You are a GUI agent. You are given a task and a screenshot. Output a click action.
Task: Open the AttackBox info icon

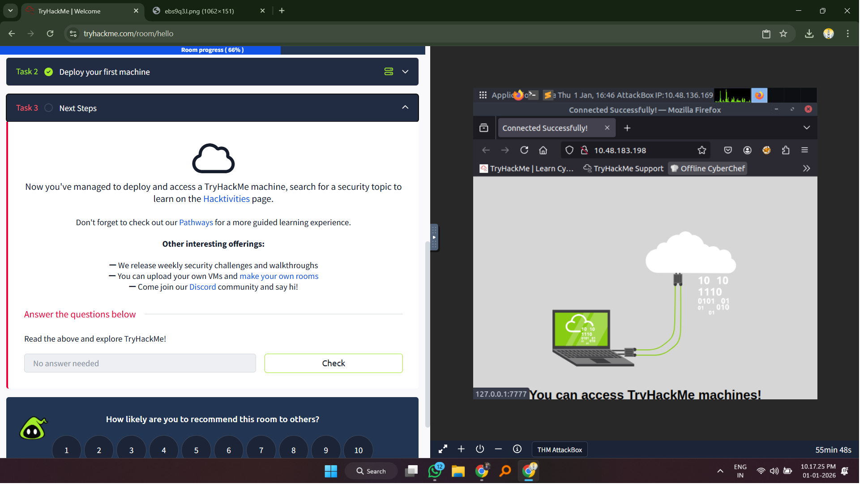517,449
